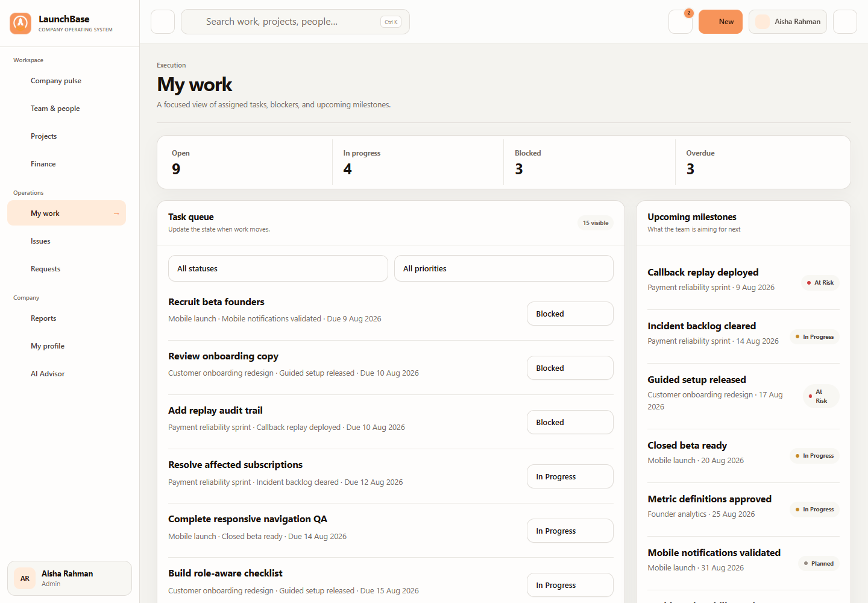The height and width of the screenshot is (603, 868).
Task: Click the Recruit beta founders task title
Action: (x=216, y=302)
